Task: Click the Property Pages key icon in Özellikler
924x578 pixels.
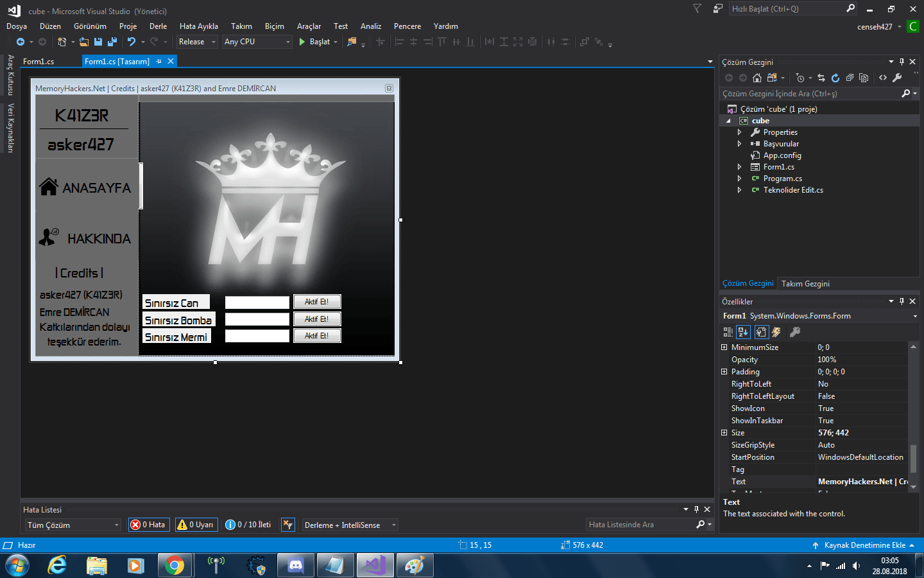Action: (795, 332)
